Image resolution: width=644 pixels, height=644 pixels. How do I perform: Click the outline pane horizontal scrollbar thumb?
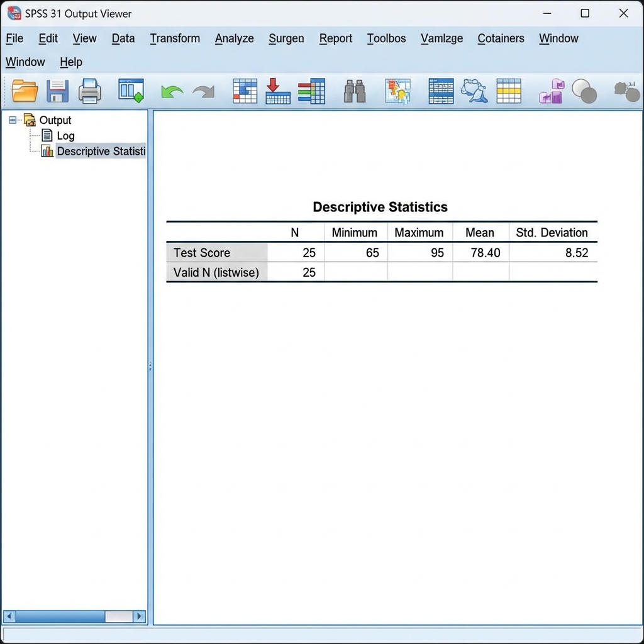click(60, 616)
